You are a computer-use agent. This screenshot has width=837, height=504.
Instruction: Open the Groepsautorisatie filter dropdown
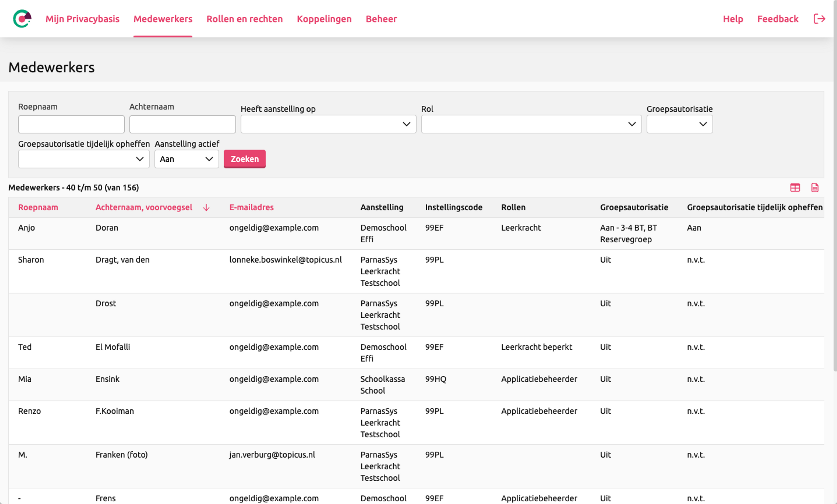[x=679, y=124]
